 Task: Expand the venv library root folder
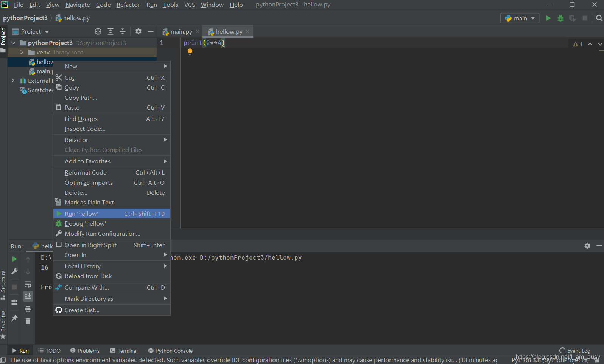(22, 52)
